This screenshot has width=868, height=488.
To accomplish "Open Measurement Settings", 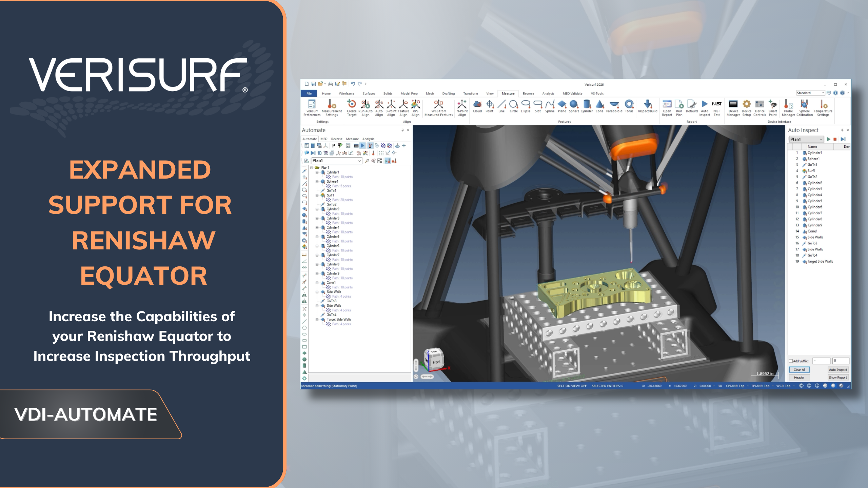I will click(332, 108).
